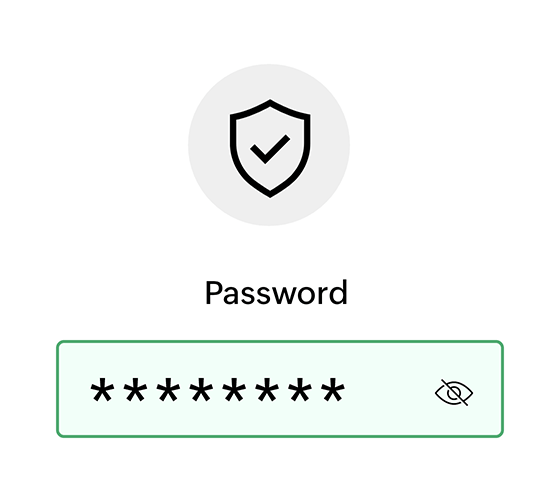Click the shield checkmark icon
560x500 pixels.
pos(270,148)
